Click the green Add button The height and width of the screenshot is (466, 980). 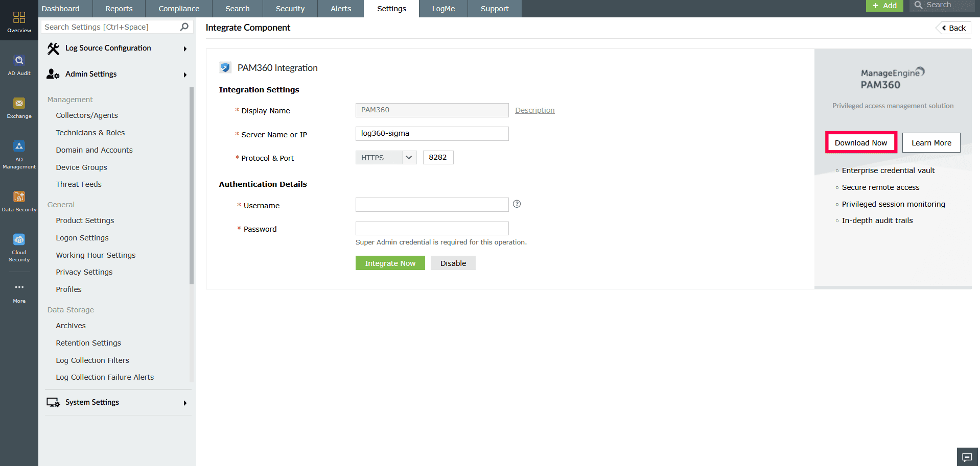[x=884, y=6]
